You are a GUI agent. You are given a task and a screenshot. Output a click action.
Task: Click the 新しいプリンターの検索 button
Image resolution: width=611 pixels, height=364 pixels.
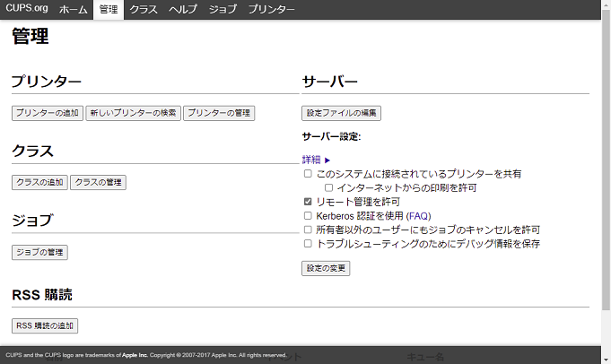point(134,113)
